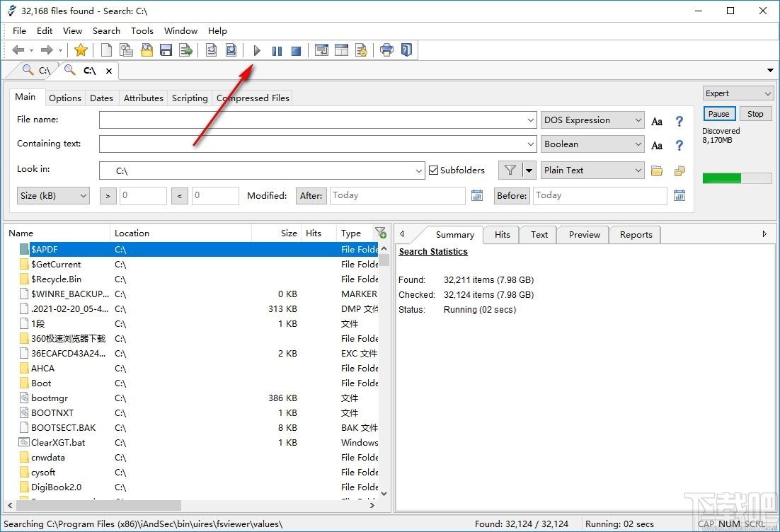Switch to the Attributes criteria tab
Image resolution: width=780 pixels, height=532 pixels.
[x=143, y=98]
